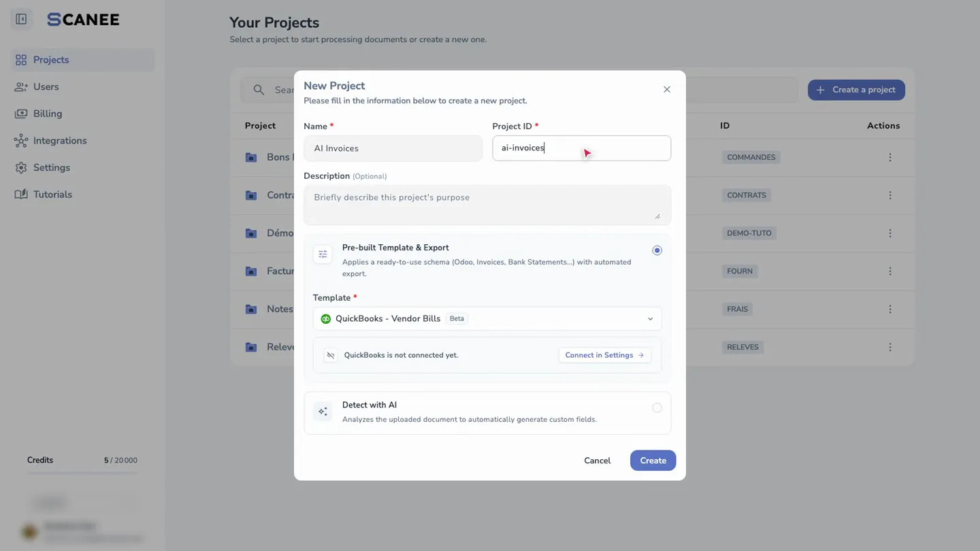Click the FOURN ID badge

740,271
